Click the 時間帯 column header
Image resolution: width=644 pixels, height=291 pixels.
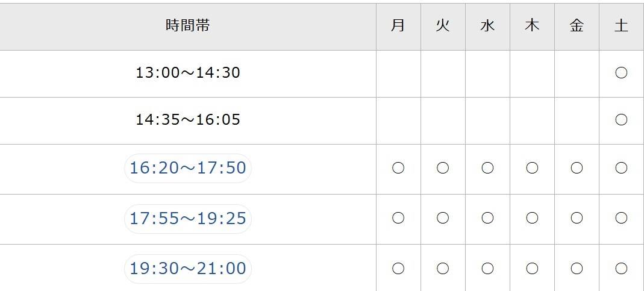click(x=188, y=26)
